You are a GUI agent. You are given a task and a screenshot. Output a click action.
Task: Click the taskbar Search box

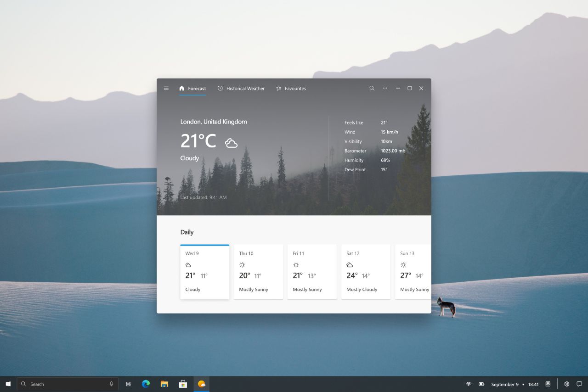coord(68,384)
